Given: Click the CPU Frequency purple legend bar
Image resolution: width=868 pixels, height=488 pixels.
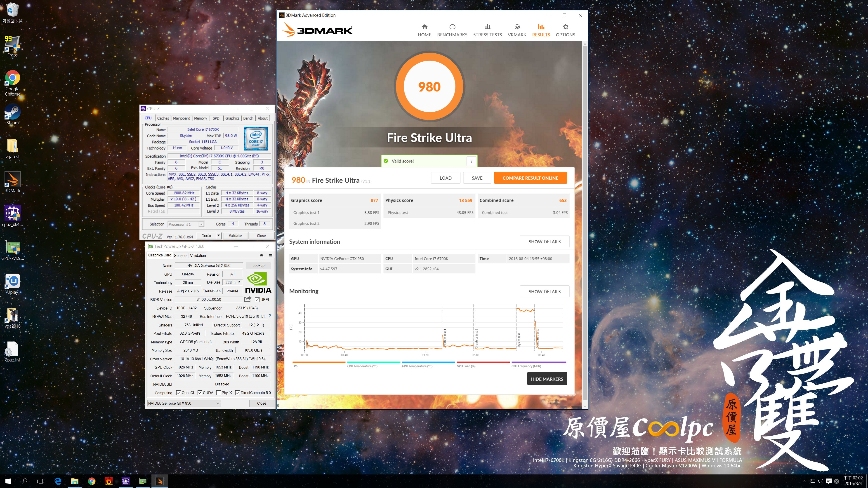Looking at the screenshot, I should [538, 362].
